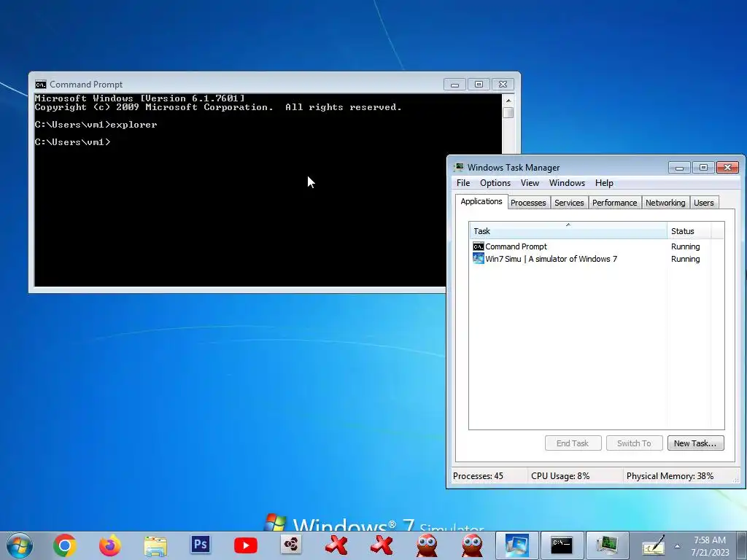Screen dimensions: 747x560
Task: Select 'Win7 Simu | A simulator of Windows 7' row
Action: point(596,259)
